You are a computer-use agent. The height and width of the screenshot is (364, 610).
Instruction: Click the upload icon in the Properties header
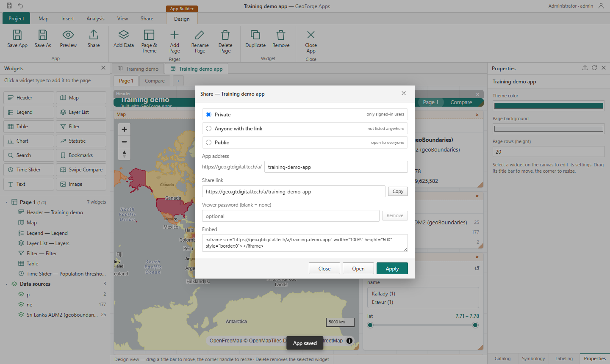pyautogui.click(x=585, y=68)
